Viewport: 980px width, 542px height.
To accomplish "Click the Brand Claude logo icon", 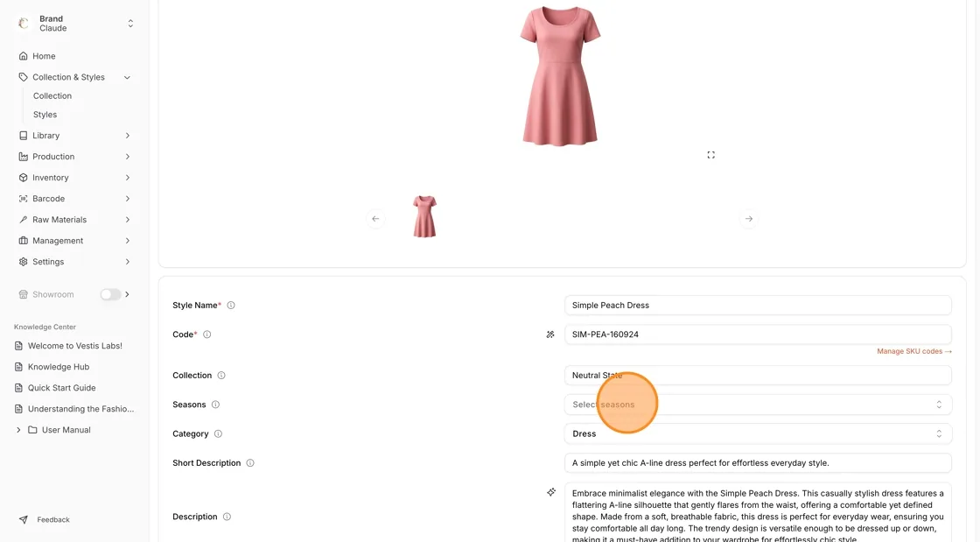I will (24, 24).
